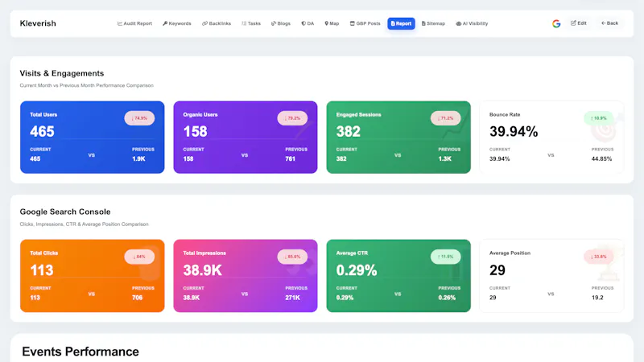The width and height of the screenshot is (644, 362).
Task: Click previous Average CTR value 0.26%
Action: click(447, 298)
